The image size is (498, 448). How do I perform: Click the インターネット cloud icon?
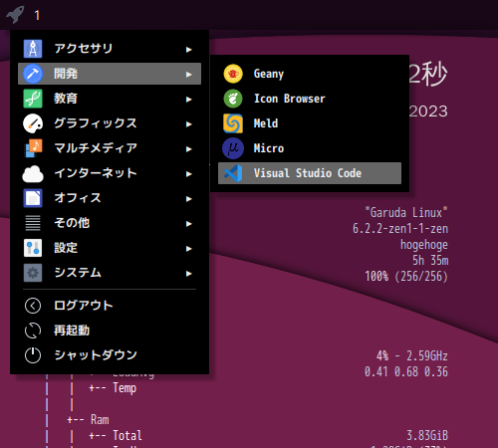point(33,173)
